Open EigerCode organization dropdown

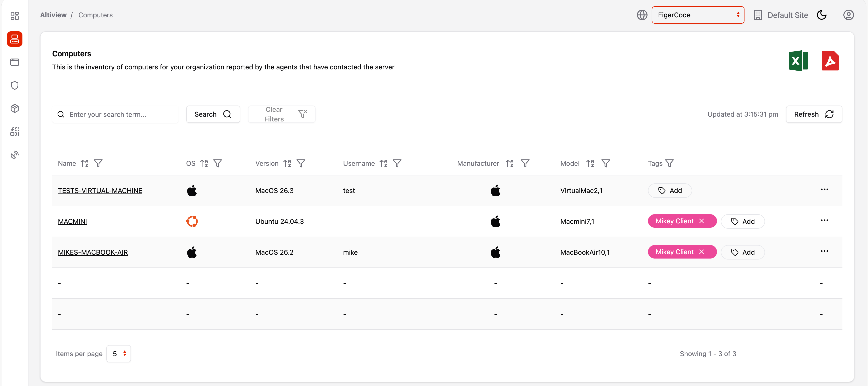click(697, 15)
